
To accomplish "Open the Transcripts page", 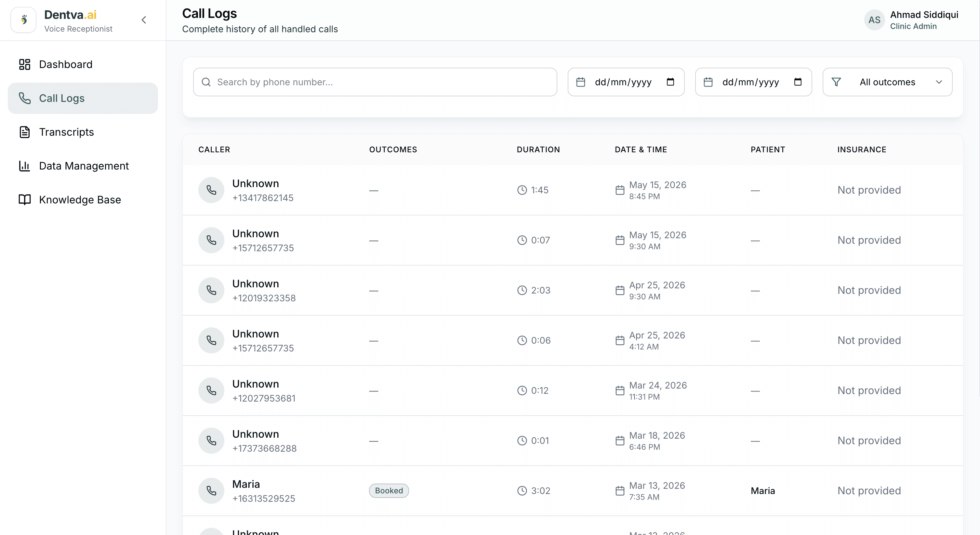I will click(83, 132).
